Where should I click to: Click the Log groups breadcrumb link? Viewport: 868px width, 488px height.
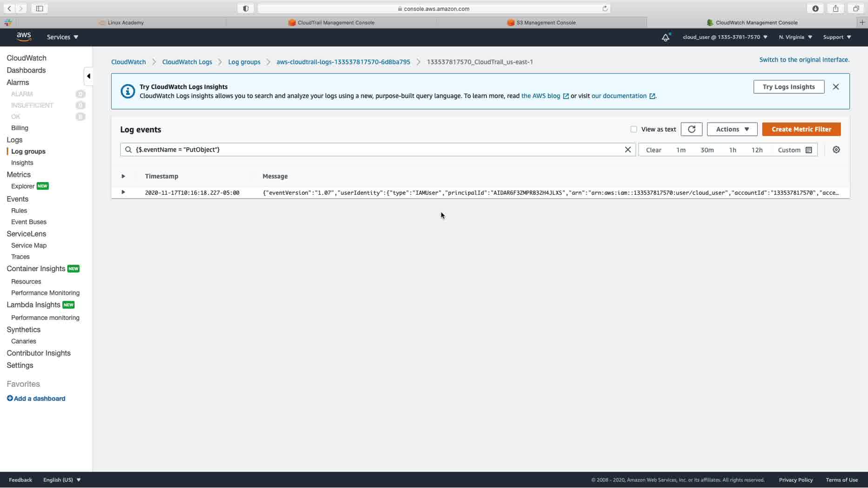pos(244,62)
